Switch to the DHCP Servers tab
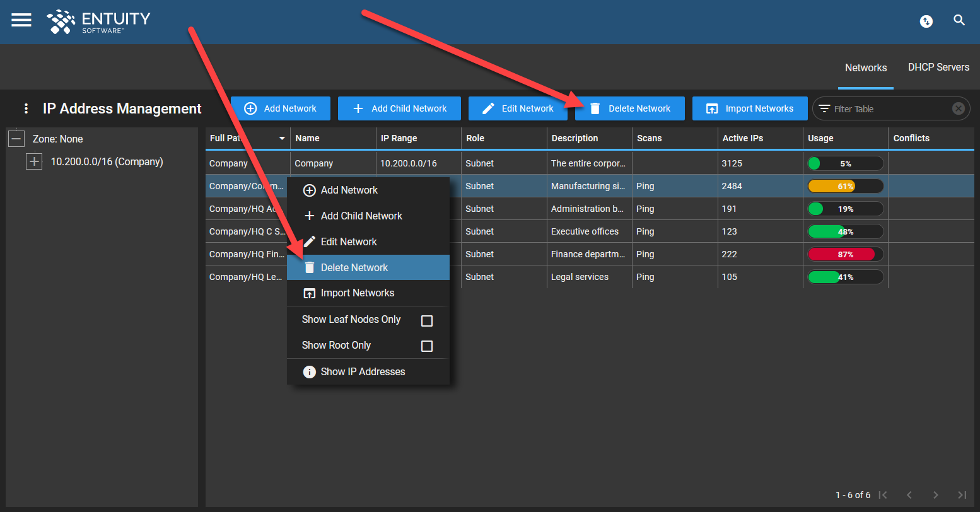980x512 pixels. pos(938,67)
